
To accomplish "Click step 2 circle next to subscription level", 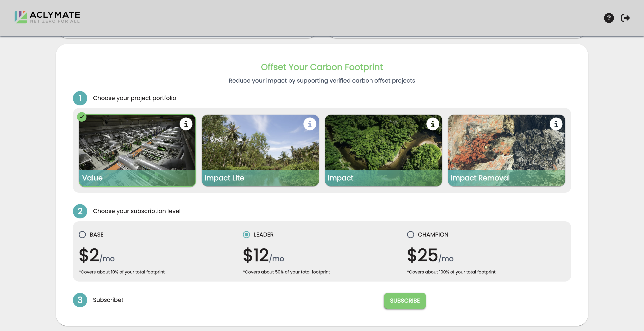I will point(80,211).
